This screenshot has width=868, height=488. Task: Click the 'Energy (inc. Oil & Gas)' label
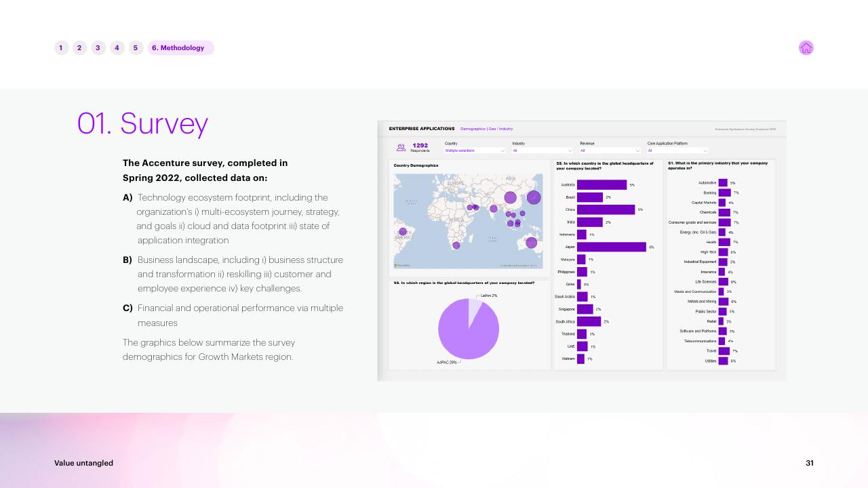point(698,232)
